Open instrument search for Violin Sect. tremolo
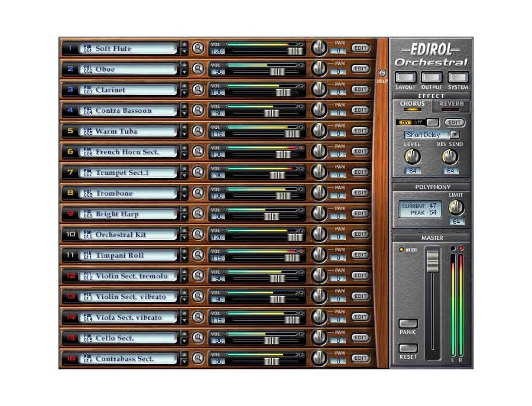Screen dimensions: 532x406 coord(198,276)
